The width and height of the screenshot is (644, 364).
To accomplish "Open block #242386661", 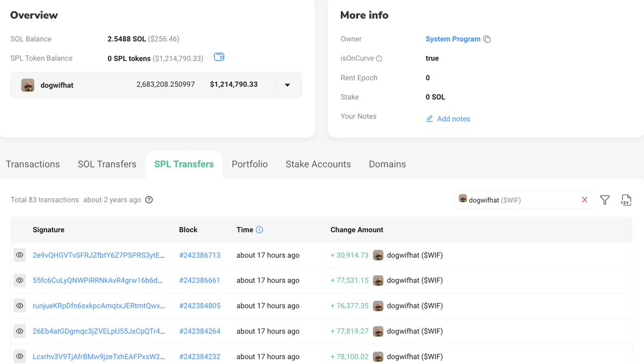I will 200,280.
